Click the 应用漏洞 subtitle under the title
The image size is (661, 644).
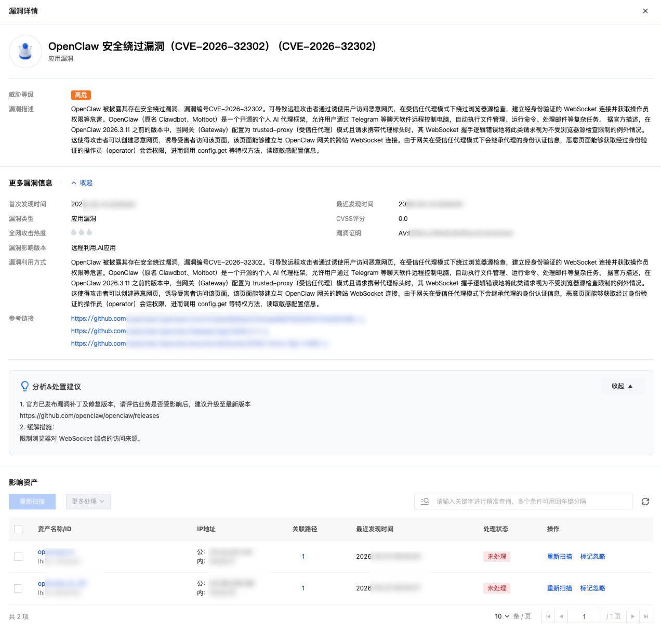point(61,59)
